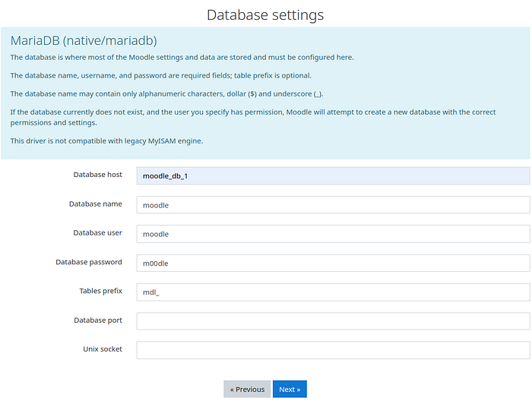The image size is (532, 404).
Task: Click the 'MariaDB (native/mariadb)' heading
Action: 84,41
